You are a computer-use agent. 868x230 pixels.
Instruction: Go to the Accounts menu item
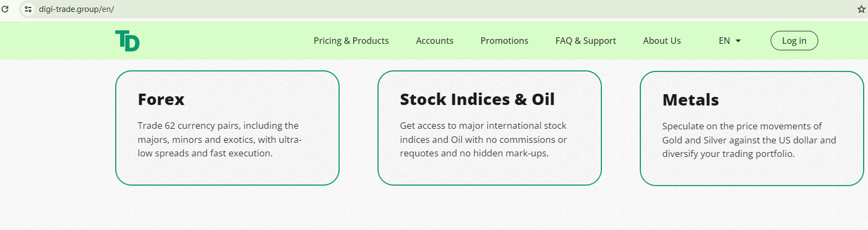434,41
